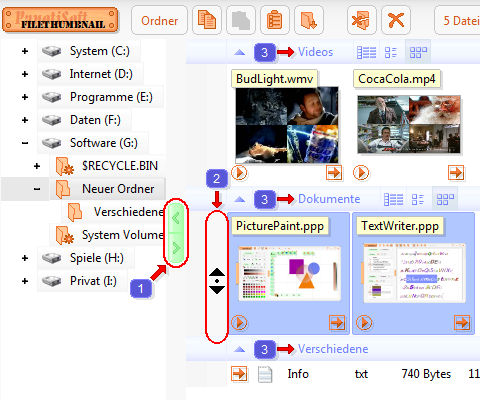This screenshot has height=400, width=480.
Task: Select the TextWriter.ppp file label
Action: pyautogui.click(x=400, y=226)
